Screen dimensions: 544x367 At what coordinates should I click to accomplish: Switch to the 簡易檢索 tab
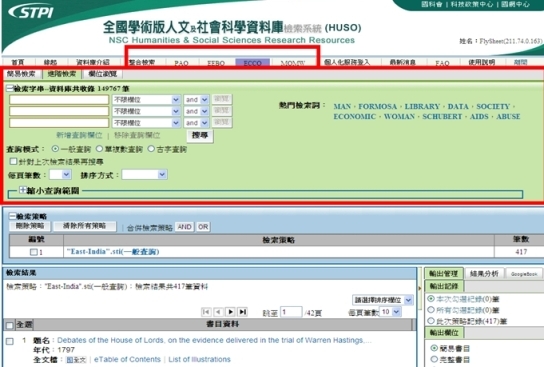[21, 74]
